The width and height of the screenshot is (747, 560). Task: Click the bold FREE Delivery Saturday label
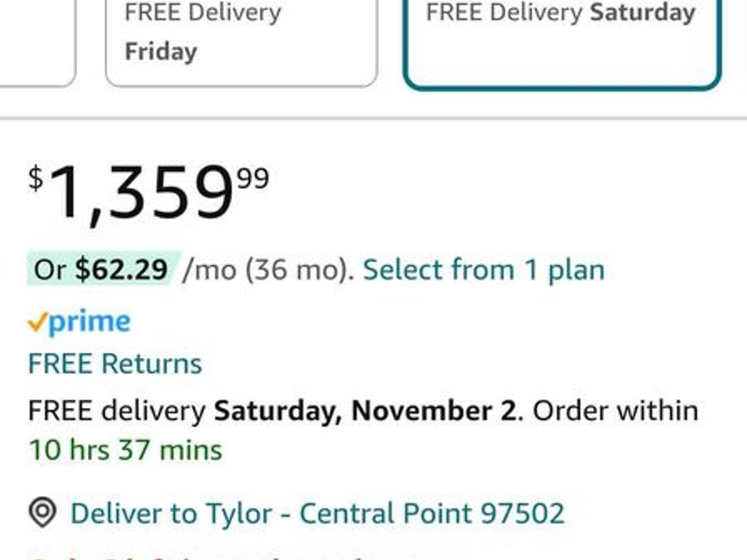(562, 13)
